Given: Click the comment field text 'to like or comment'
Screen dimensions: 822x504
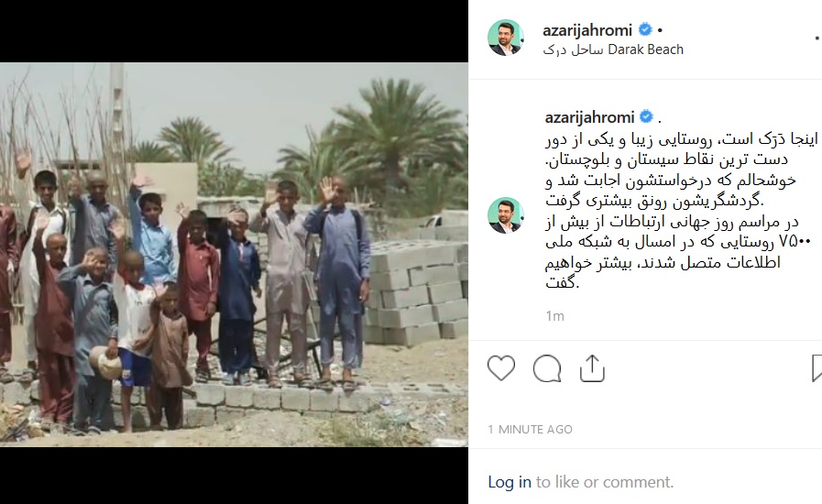Looking at the screenshot, I should [605, 482].
